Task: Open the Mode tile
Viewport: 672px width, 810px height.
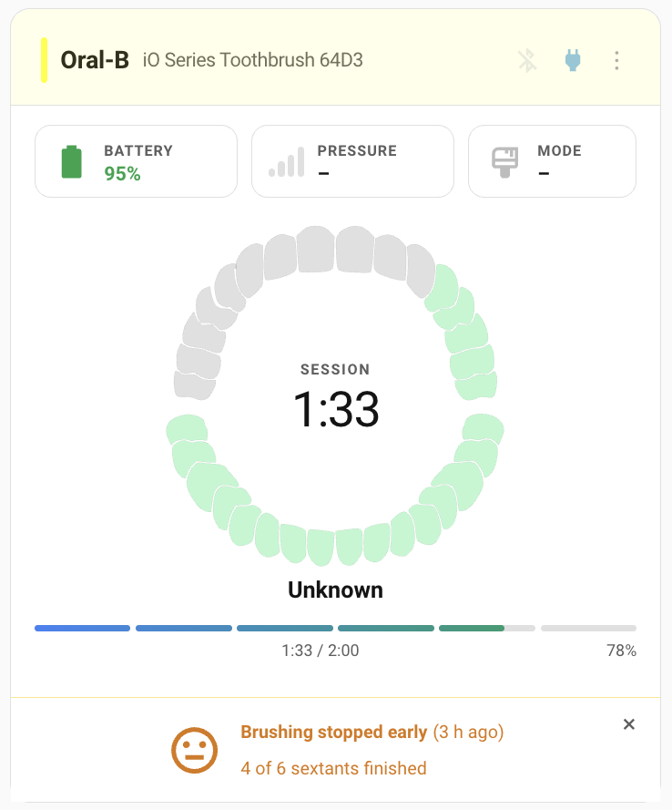Action: (552, 161)
